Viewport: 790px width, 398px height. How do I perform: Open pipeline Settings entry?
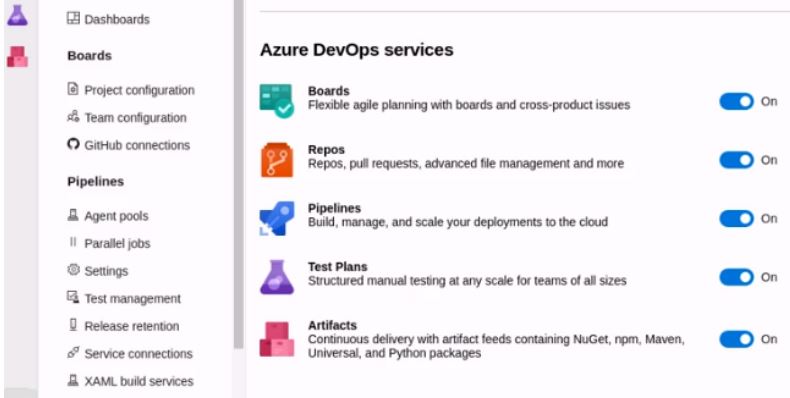[x=106, y=271]
